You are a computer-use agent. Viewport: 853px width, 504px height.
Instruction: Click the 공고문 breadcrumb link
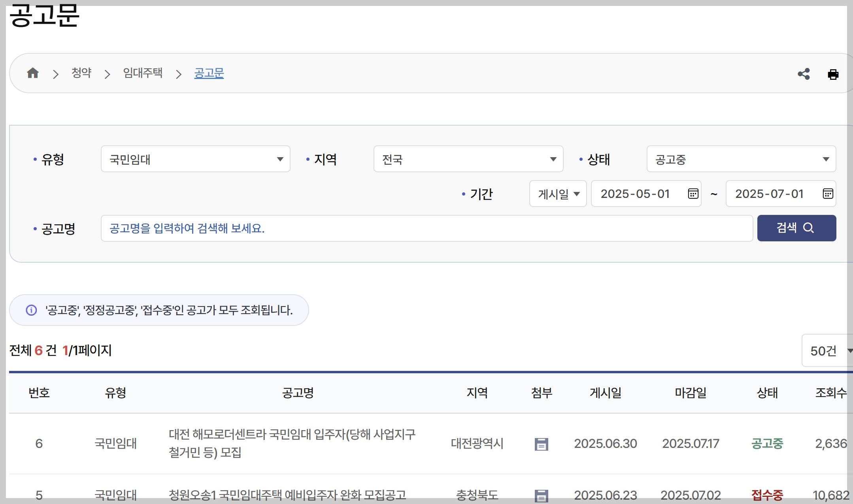tap(209, 73)
